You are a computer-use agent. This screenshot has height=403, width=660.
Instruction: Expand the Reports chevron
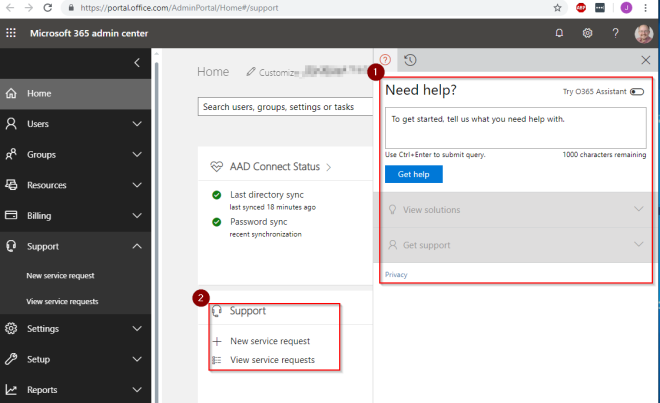137,390
